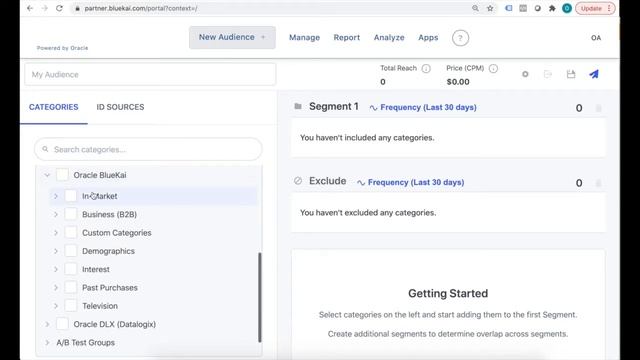The height and width of the screenshot is (360, 640).
Task: Click the export icon beside save
Action: [548, 74]
